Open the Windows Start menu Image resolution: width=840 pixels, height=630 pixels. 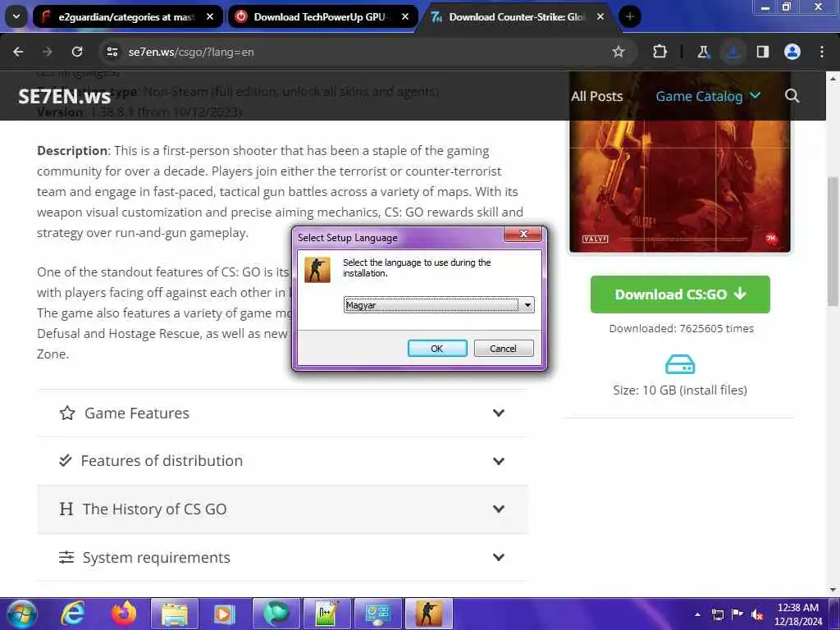point(21,614)
